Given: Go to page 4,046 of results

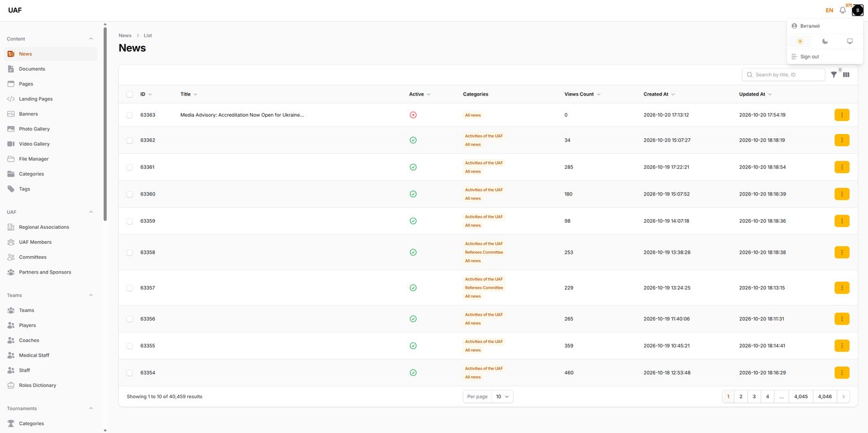Looking at the screenshot, I should (825, 396).
